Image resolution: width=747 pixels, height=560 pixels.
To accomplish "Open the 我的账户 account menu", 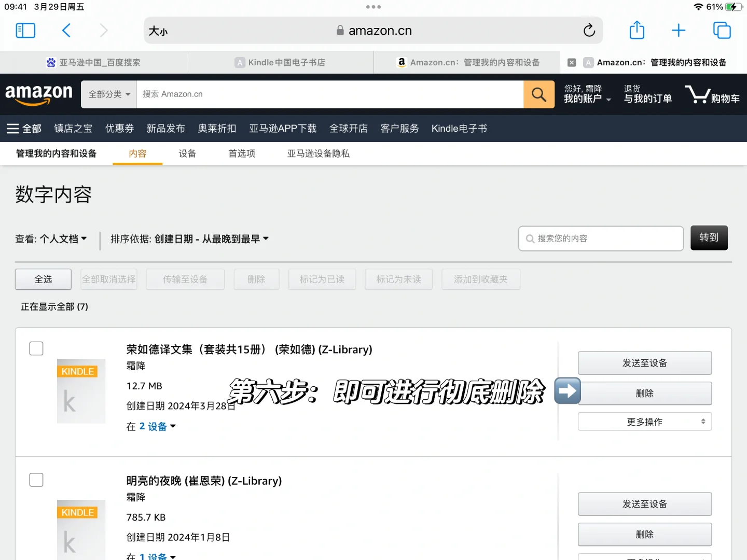I will (x=587, y=94).
